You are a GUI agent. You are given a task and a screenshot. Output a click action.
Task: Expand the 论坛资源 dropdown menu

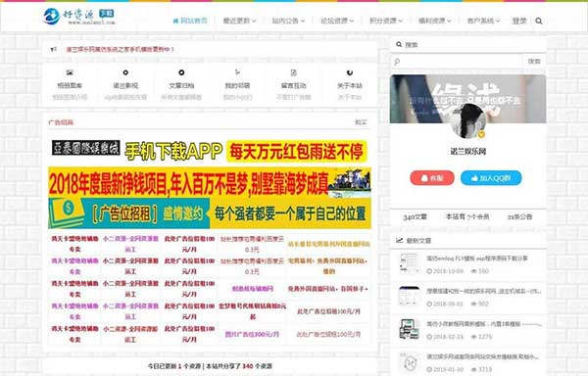337,21
